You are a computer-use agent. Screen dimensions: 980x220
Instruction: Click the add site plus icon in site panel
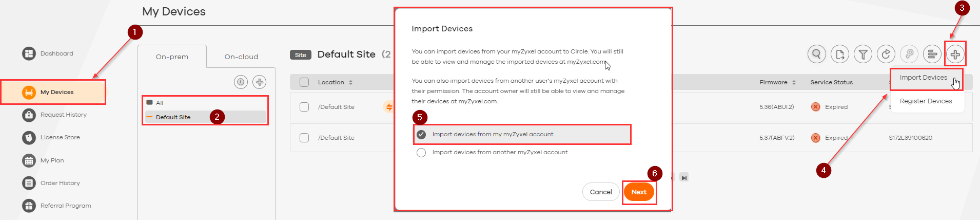tap(260, 82)
